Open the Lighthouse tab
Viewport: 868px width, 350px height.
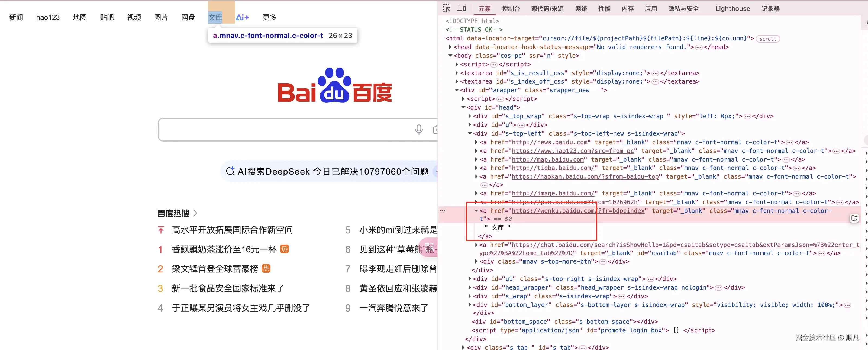tap(732, 9)
